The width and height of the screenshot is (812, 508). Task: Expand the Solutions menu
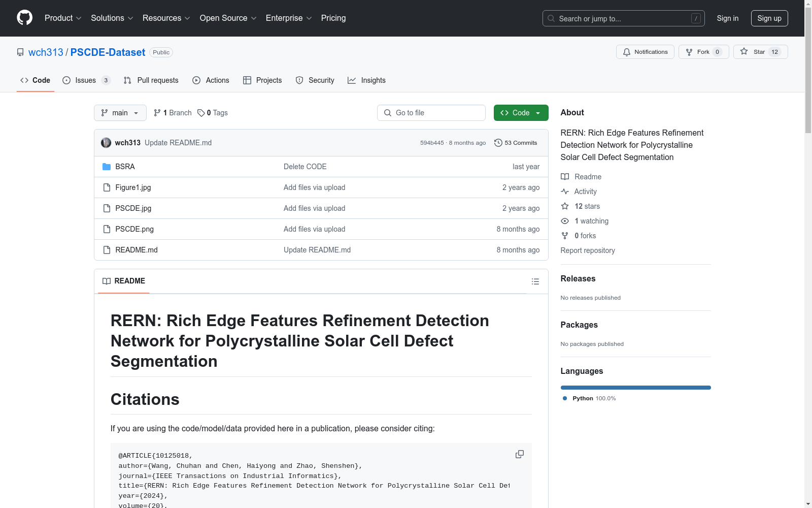pos(112,18)
